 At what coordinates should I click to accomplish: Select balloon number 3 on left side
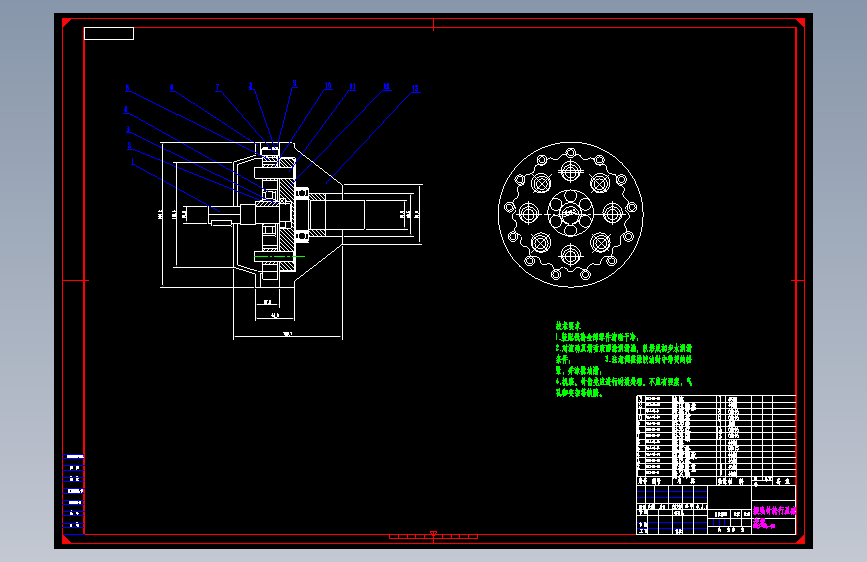coord(128,129)
